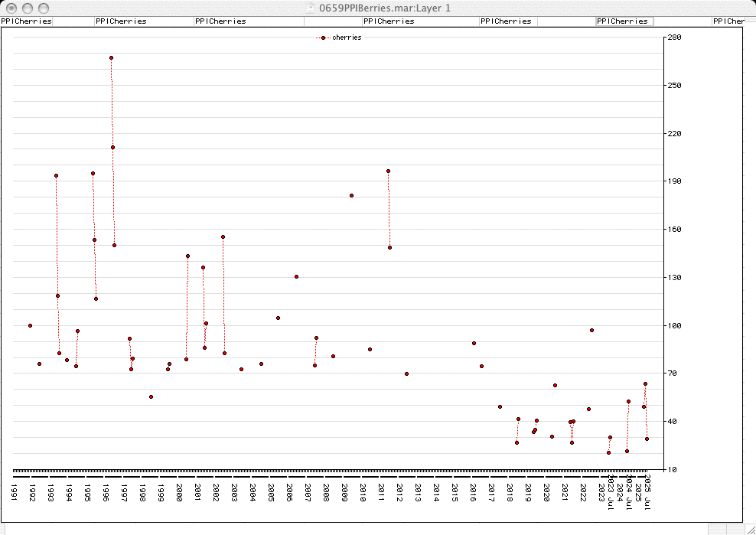Image resolution: width=756 pixels, height=535 pixels.
Task: Click the 280 label on the value axis
Action: [675, 37]
